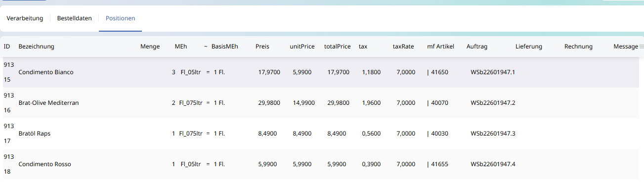Select the Condimento Rosso row name
The width and height of the screenshot is (644, 185).
click(44, 164)
